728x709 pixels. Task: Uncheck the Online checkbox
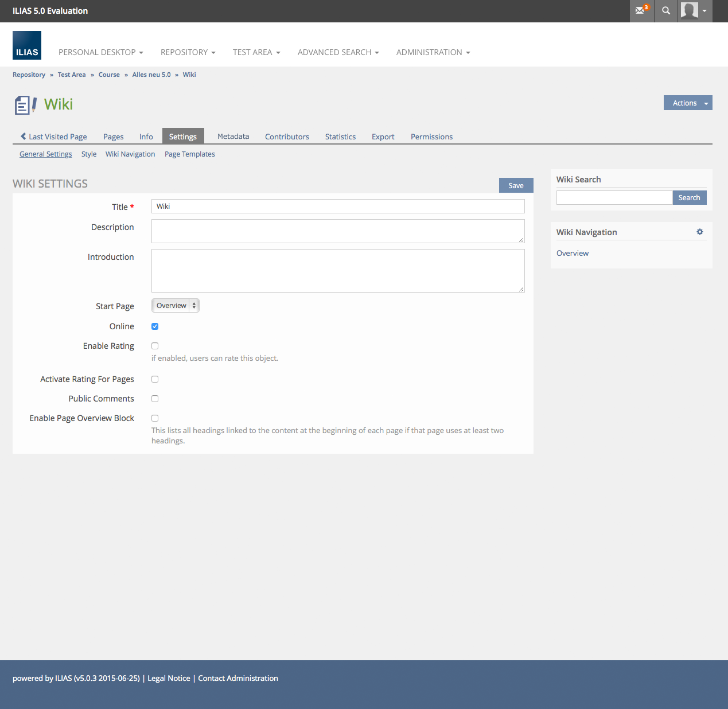pos(155,326)
